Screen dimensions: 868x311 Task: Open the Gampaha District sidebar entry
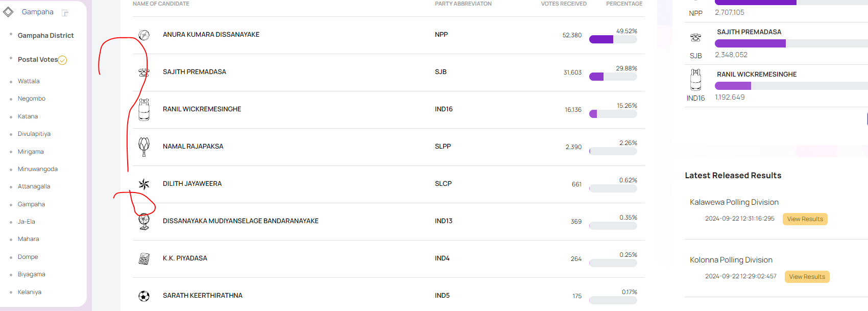click(x=46, y=35)
